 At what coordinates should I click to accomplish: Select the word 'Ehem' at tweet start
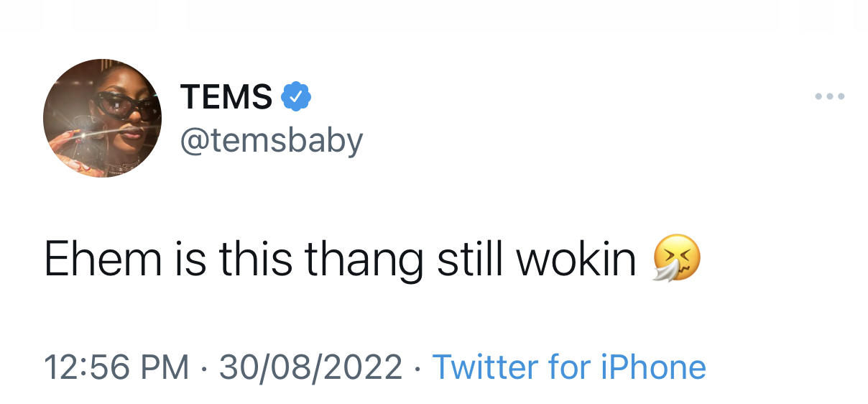(103, 259)
